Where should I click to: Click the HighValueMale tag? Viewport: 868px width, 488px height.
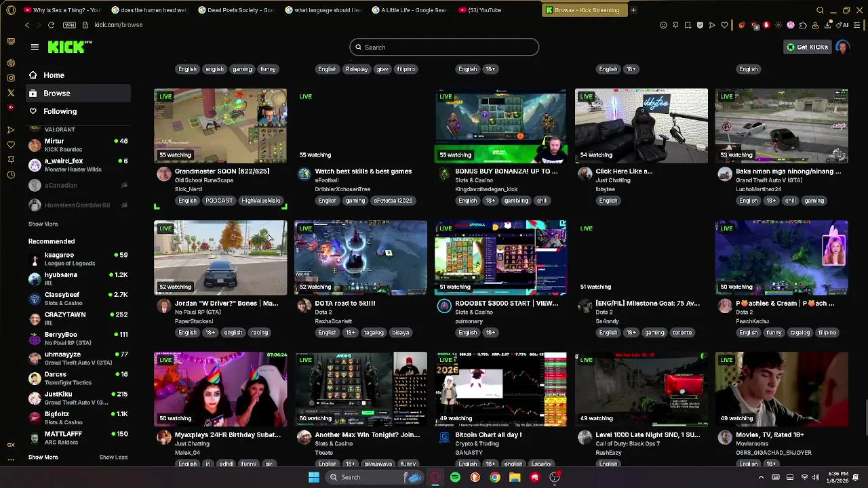pyautogui.click(x=260, y=201)
